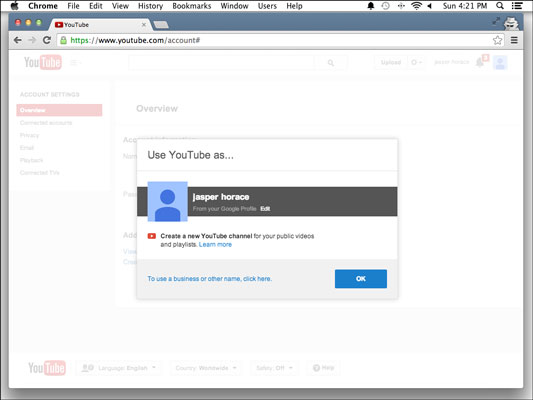533x400 pixels.
Task: Open the Window menu
Action: point(234,6)
